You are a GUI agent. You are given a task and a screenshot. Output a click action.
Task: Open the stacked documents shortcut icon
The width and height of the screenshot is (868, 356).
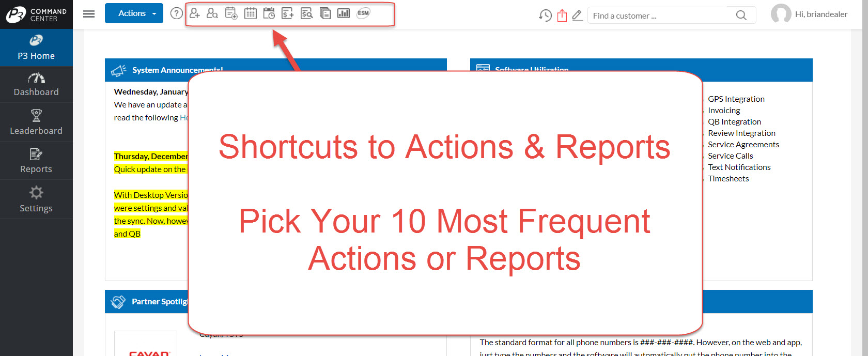coord(325,13)
